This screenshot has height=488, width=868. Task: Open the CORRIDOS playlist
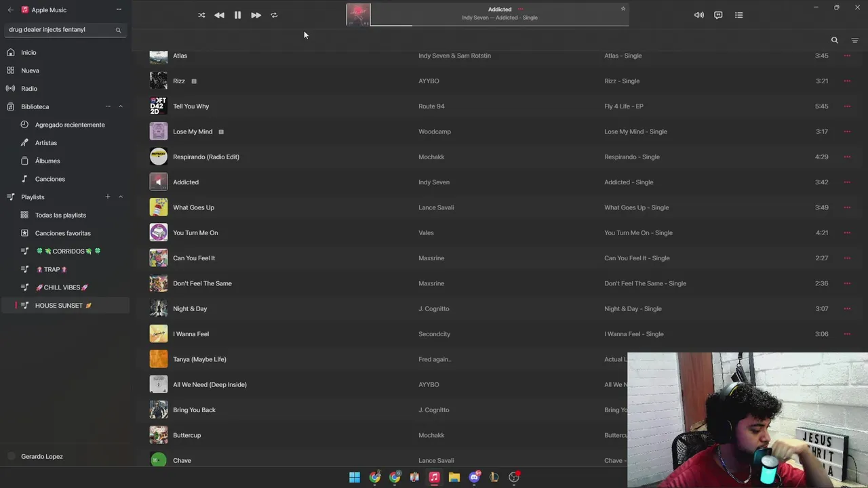coord(68,251)
